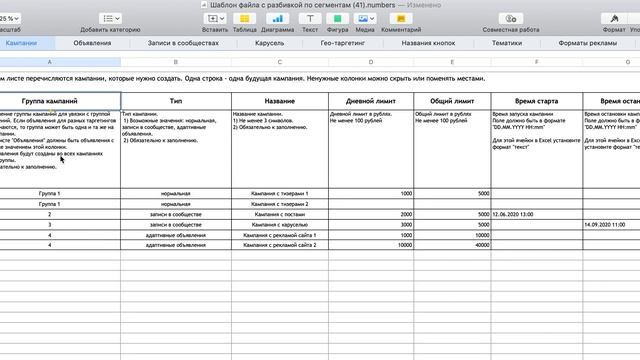The width and height of the screenshot is (640, 360).
Task: Click cell Кампания с каруселью
Action: pyautogui.click(x=280, y=224)
